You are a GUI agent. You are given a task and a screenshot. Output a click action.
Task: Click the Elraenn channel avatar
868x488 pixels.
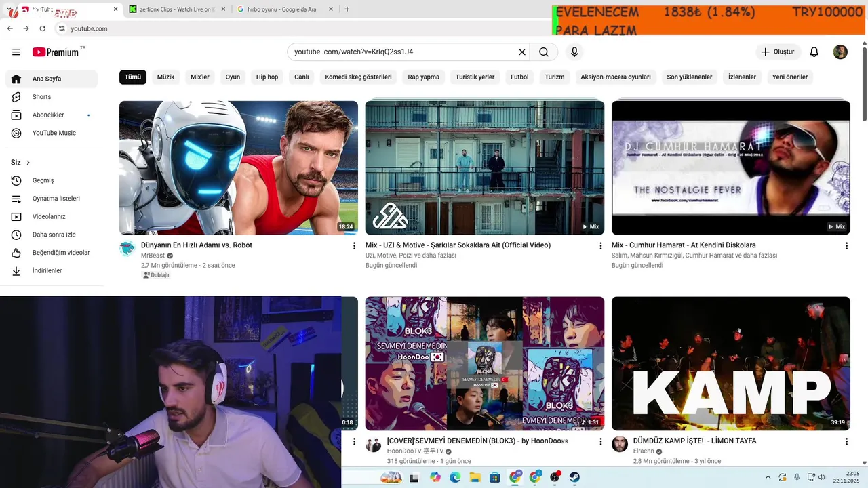[x=620, y=445]
